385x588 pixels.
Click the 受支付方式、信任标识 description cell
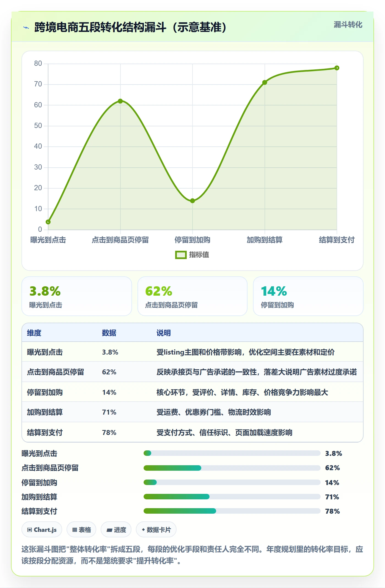point(224,432)
